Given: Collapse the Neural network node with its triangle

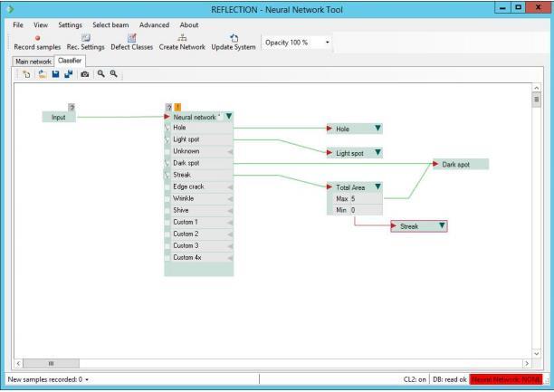Looking at the screenshot, I should click(x=229, y=116).
